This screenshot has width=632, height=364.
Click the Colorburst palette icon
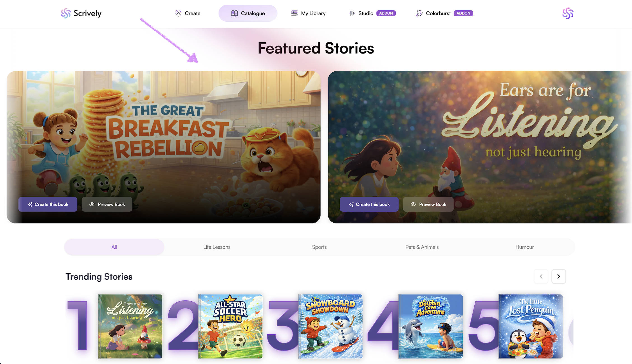point(419,13)
